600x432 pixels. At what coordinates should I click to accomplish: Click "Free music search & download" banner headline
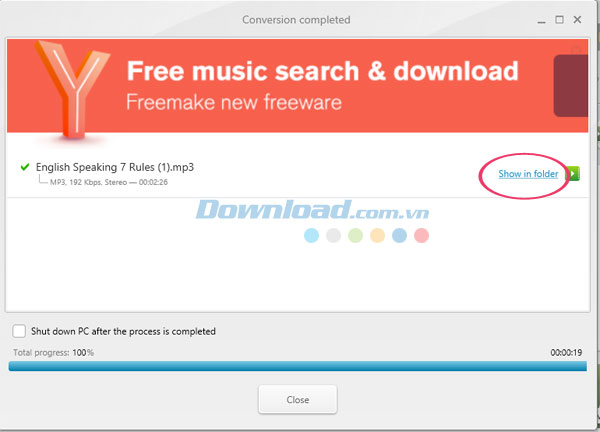coord(323,71)
